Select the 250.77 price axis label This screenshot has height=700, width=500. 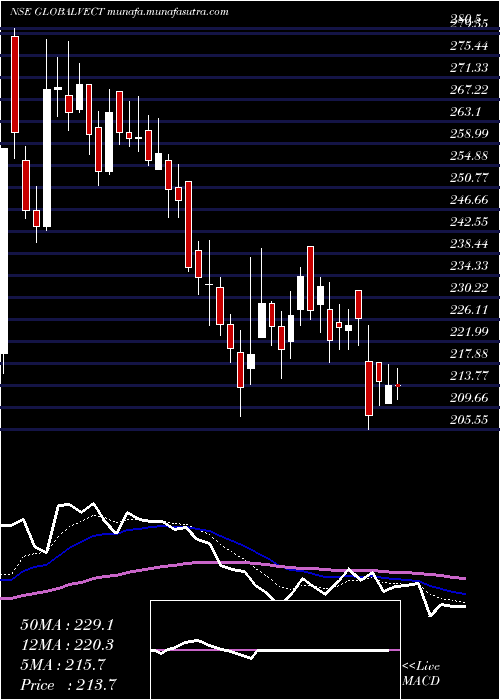470,178
